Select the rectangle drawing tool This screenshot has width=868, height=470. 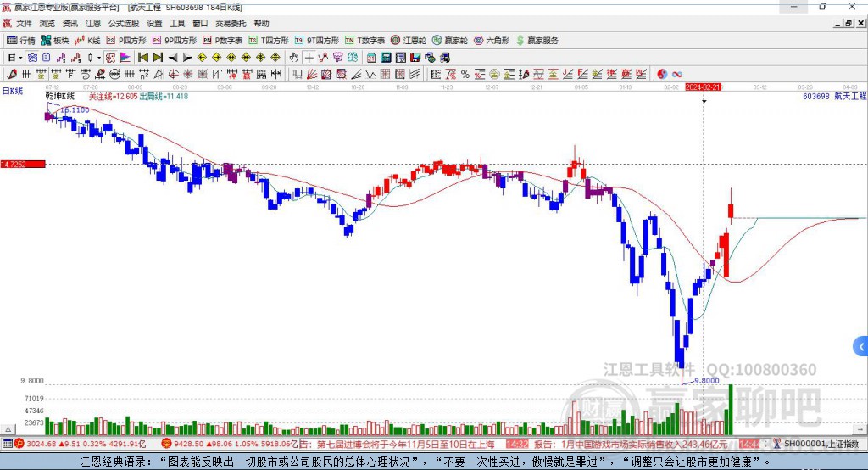pos(297,74)
